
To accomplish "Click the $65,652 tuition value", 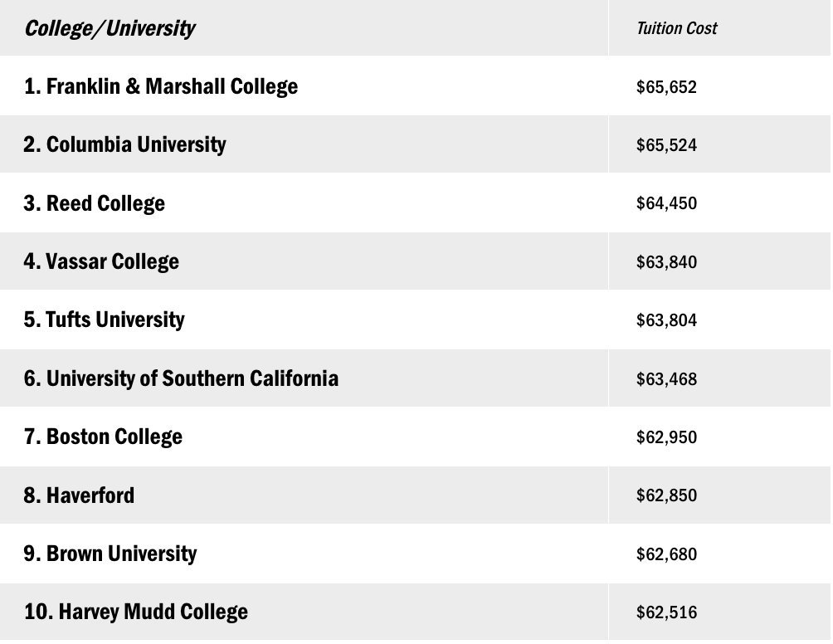I will [666, 87].
